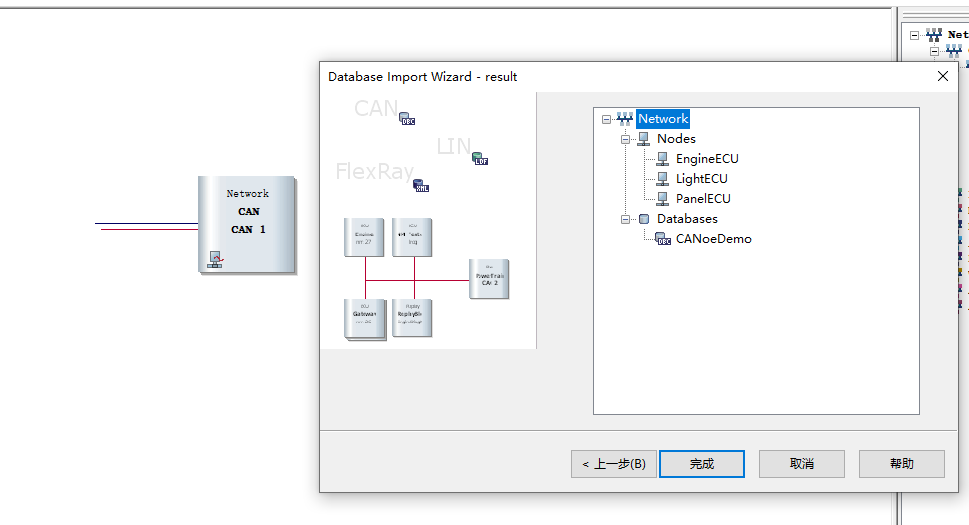Select the EngineECU node
This screenshot has width=969, height=525.
[707, 159]
